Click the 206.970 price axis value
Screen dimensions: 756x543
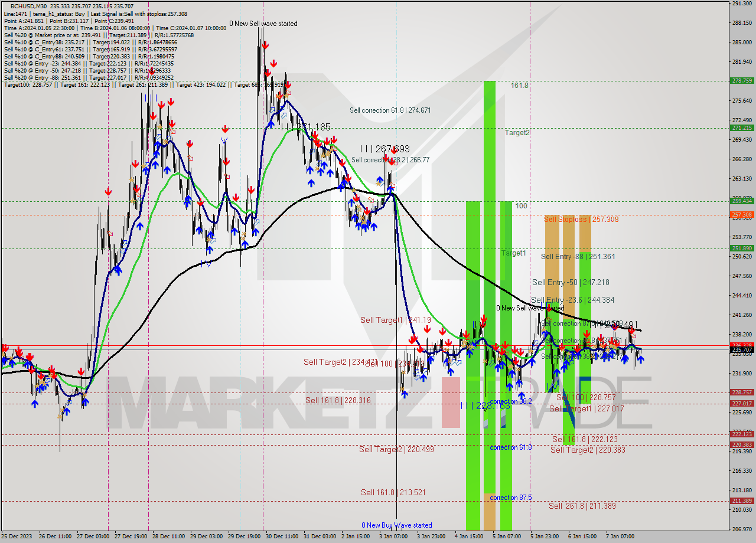click(742, 529)
